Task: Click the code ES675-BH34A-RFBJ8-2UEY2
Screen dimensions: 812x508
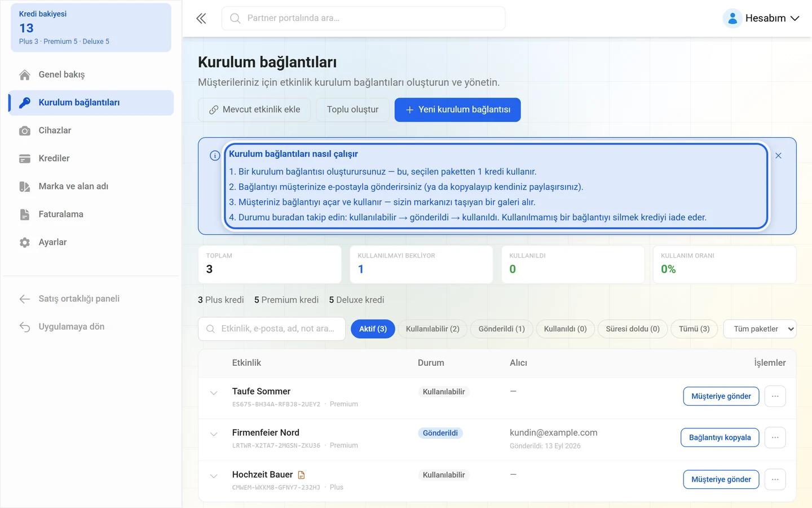Action: coord(276,405)
